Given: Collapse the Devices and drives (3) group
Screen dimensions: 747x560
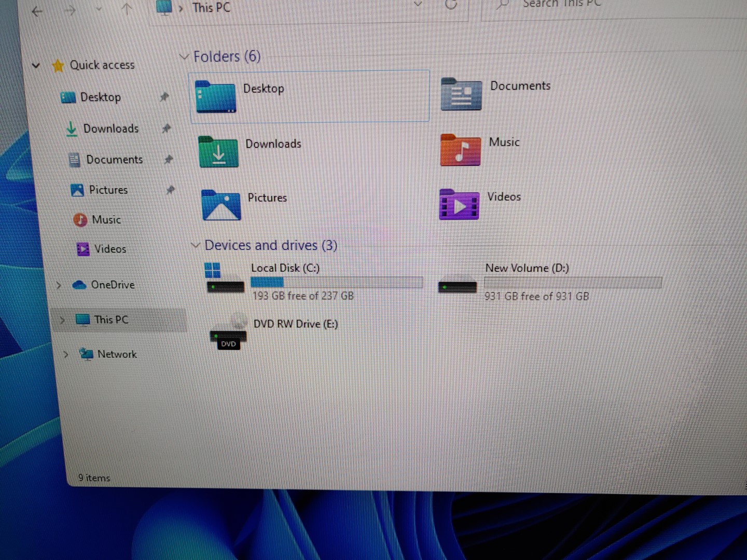Looking at the screenshot, I should click(195, 245).
